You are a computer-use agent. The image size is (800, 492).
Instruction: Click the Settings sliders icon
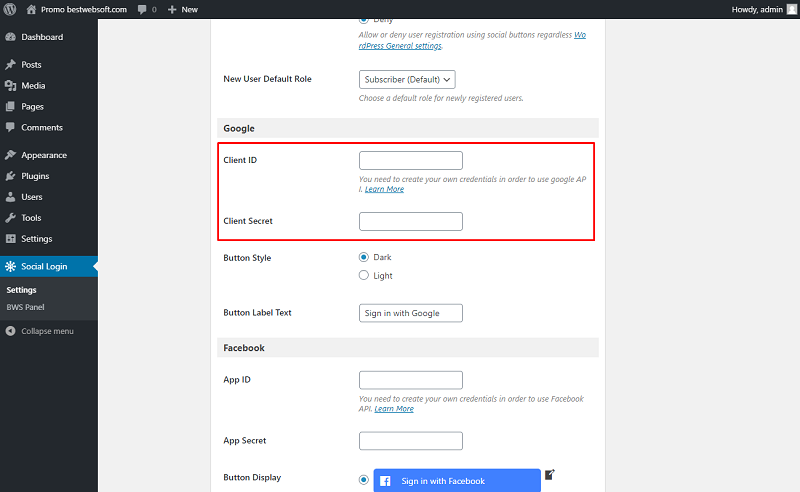(x=10, y=238)
